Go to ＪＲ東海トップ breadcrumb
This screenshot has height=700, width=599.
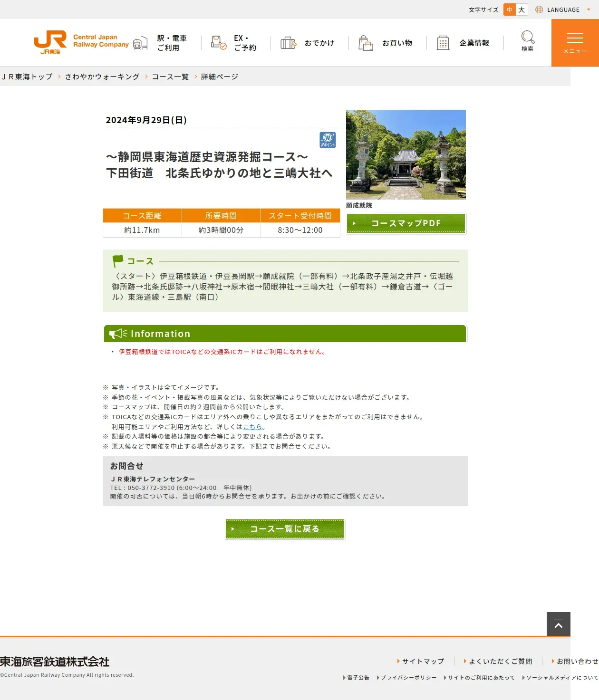(x=27, y=77)
